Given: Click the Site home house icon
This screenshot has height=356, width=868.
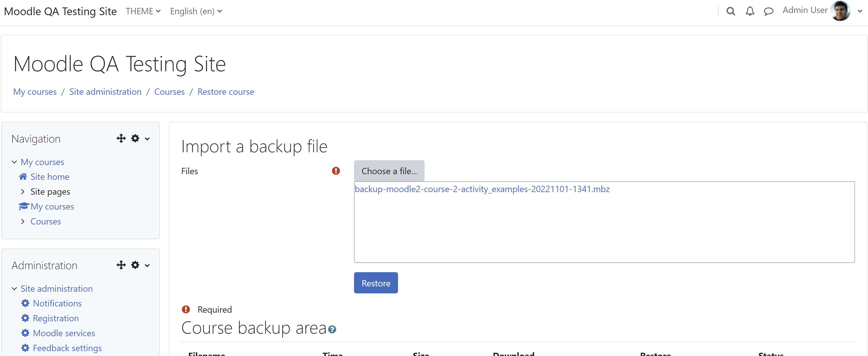Looking at the screenshot, I should (x=23, y=176).
